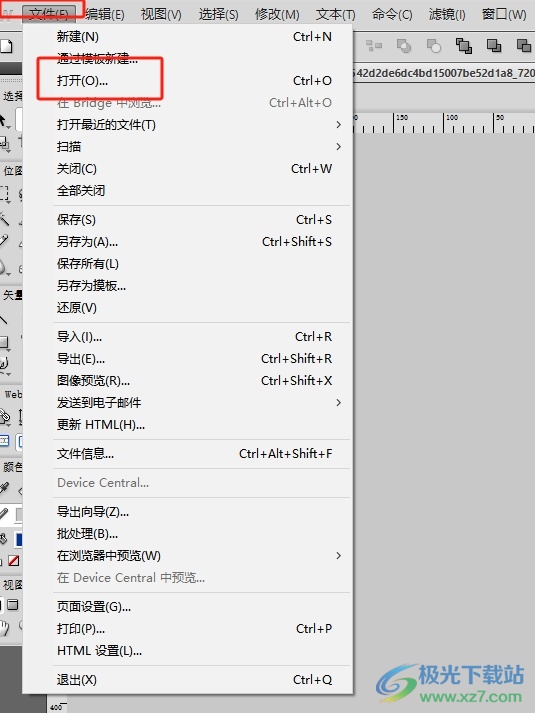The height and width of the screenshot is (713, 535).
Task: Click the two-squares Bring Forward icon
Action: [x=494, y=45]
